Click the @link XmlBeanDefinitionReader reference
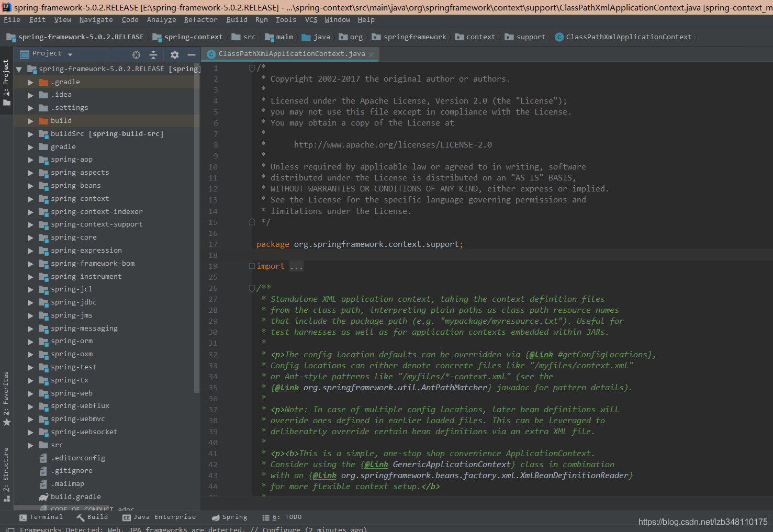Screen dimensions: 773x532 (470, 476)
